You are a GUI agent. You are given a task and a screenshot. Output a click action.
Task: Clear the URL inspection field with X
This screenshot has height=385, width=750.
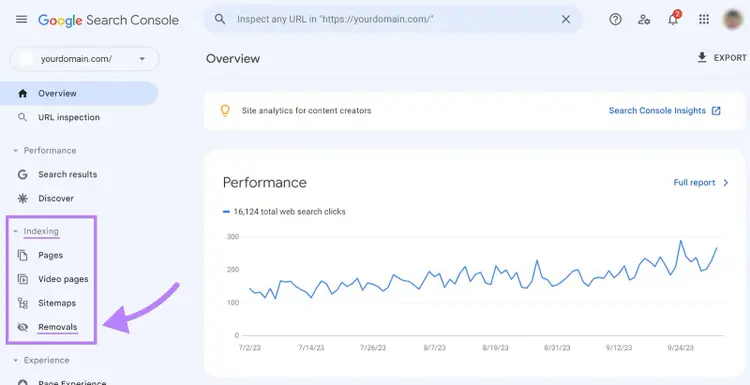click(x=566, y=19)
